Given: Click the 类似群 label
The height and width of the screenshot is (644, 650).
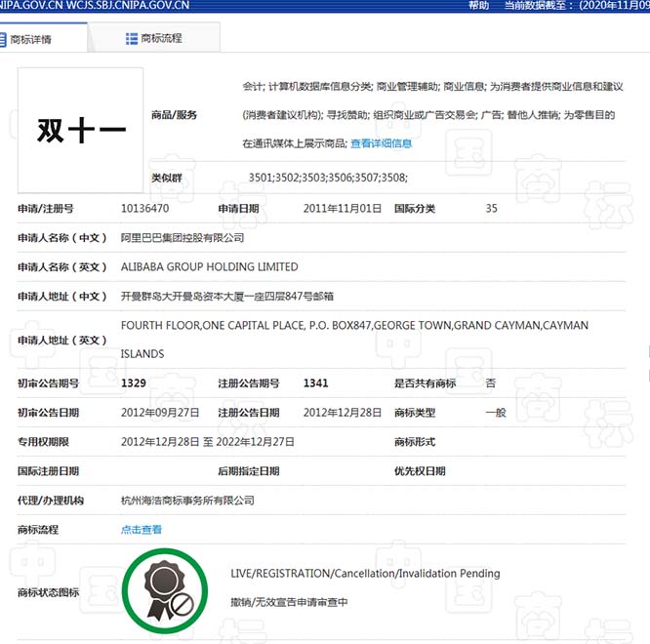Looking at the screenshot, I should click(x=167, y=178).
